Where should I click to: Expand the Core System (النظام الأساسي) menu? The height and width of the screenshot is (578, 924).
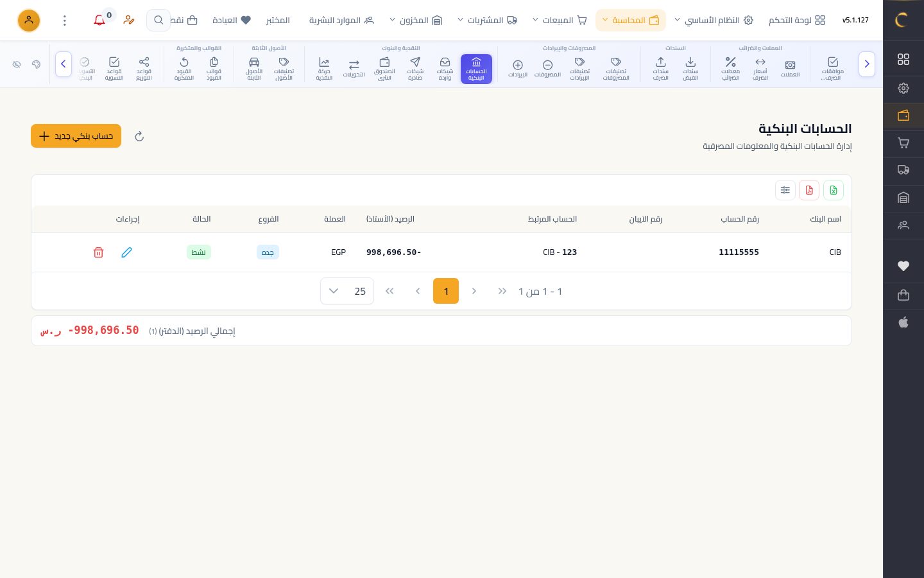pos(714,21)
